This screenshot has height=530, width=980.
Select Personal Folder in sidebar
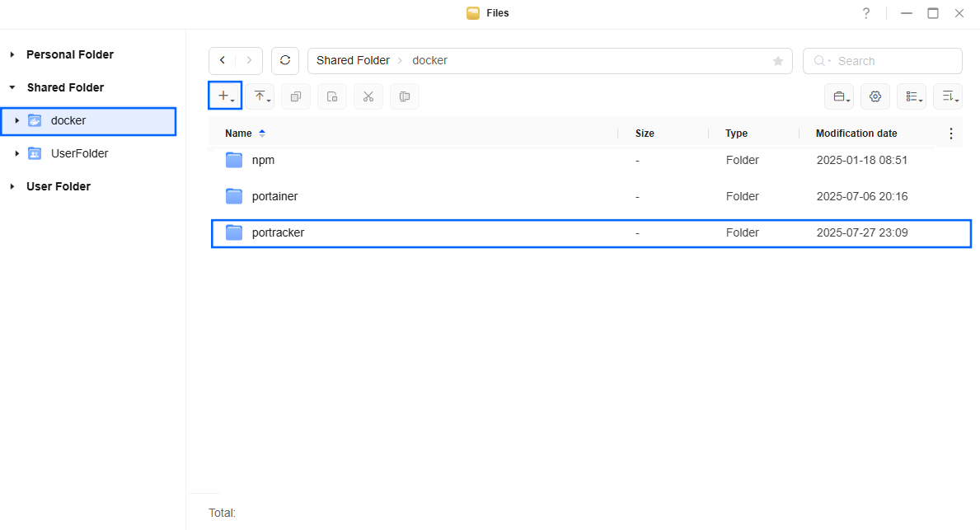[70, 54]
